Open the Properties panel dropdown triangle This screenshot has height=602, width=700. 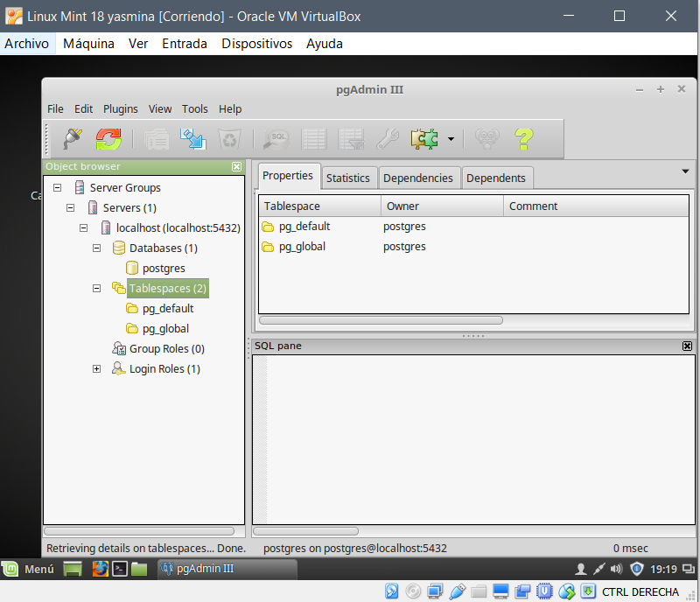click(x=685, y=171)
